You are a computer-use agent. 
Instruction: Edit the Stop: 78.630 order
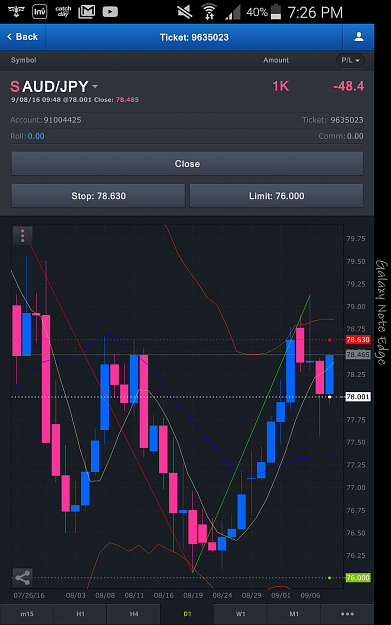coord(98,196)
